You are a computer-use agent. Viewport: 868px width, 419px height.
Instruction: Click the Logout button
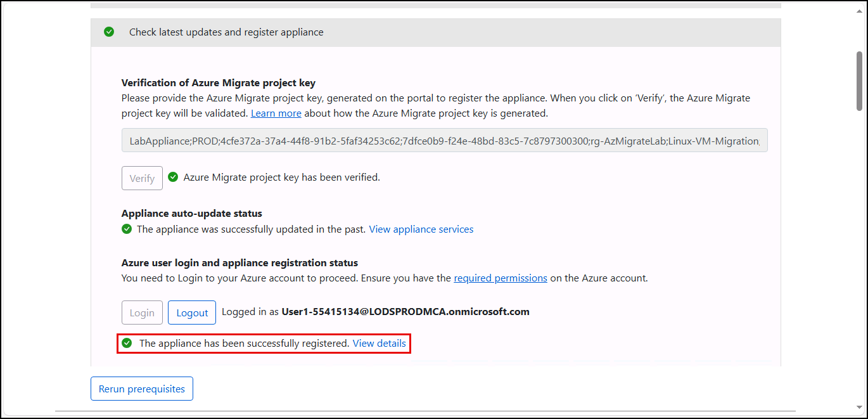[x=192, y=313]
